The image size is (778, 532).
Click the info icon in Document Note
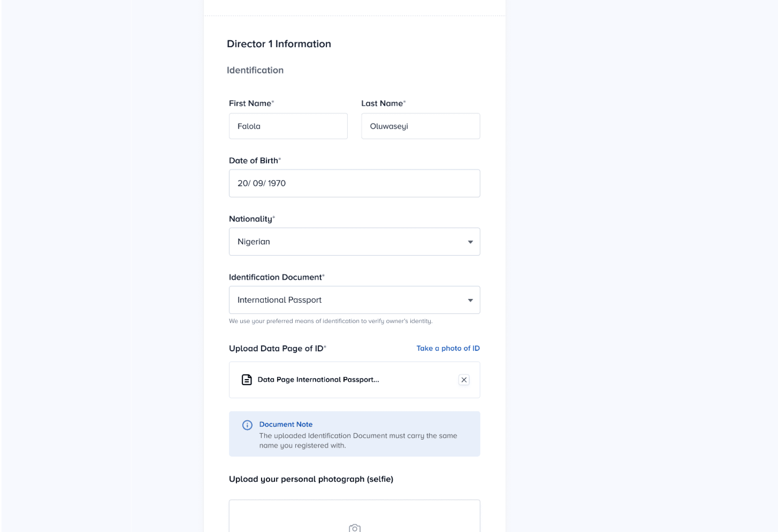pyautogui.click(x=247, y=425)
